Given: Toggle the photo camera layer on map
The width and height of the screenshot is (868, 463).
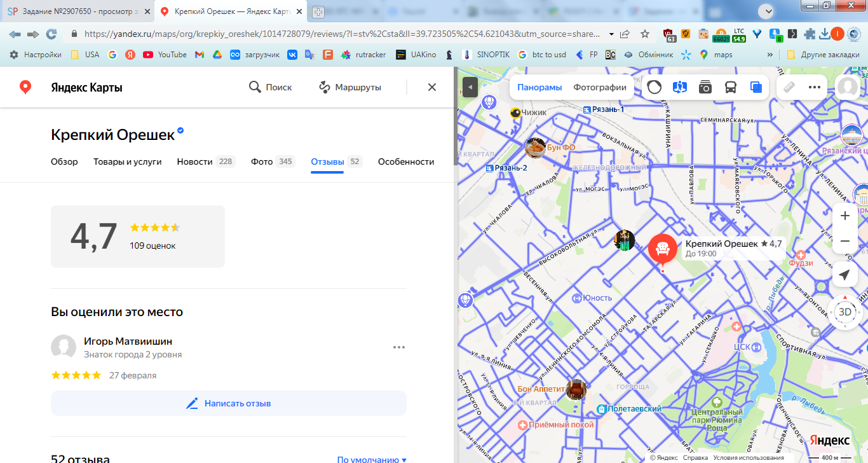Looking at the screenshot, I should [x=705, y=87].
